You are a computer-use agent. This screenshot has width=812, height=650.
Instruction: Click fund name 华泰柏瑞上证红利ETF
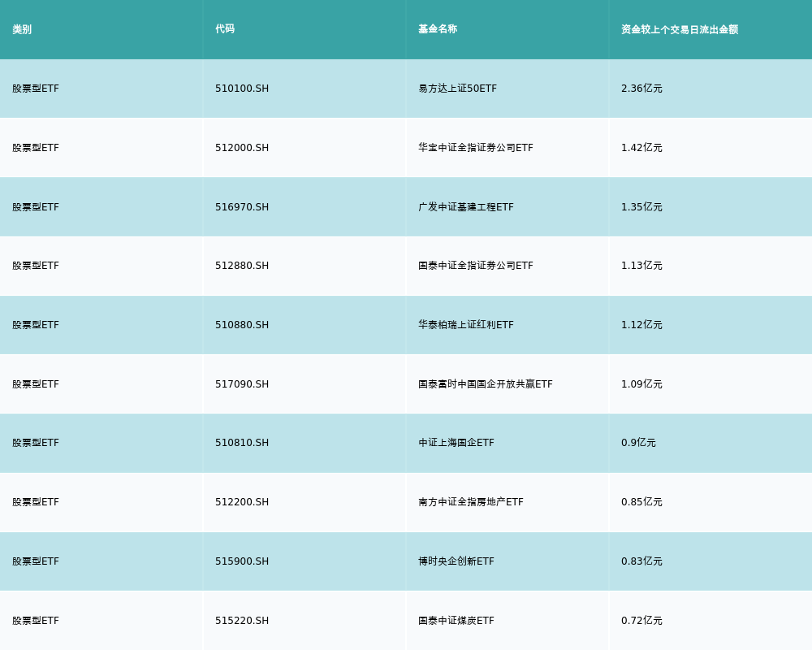pyautogui.click(x=466, y=325)
